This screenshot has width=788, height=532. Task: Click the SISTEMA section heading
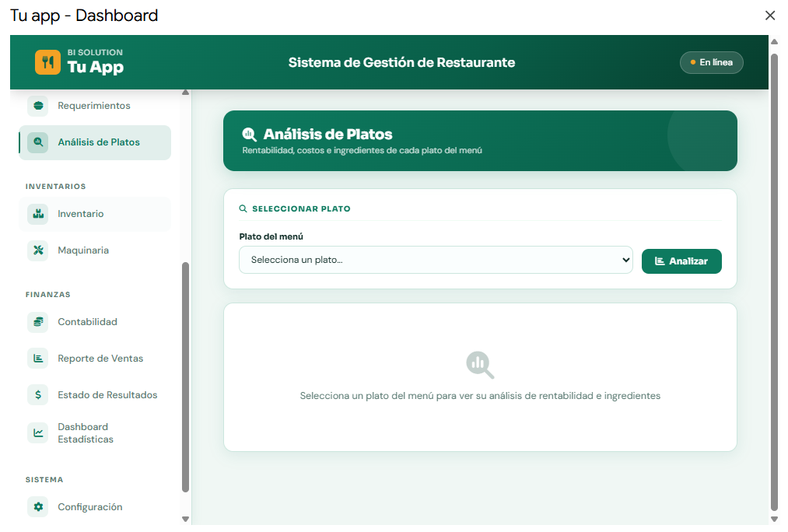[x=44, y=480]
